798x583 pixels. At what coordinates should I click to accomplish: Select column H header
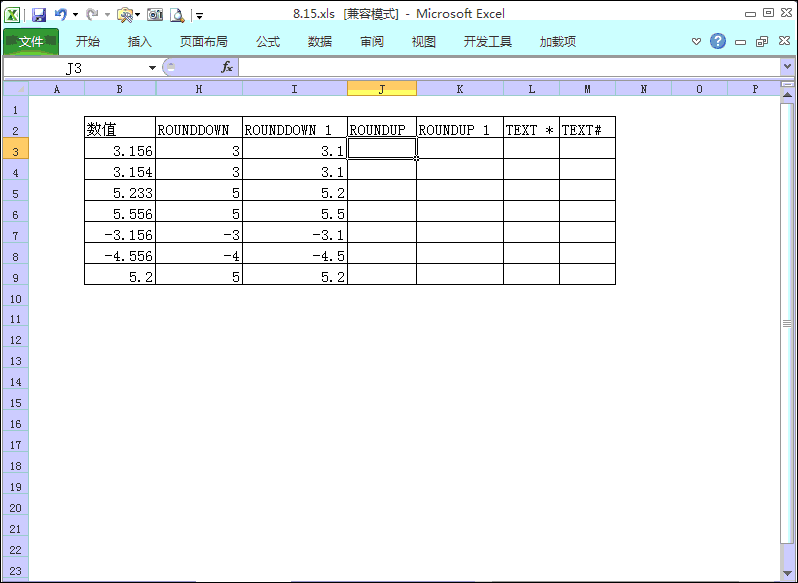pos(199,89)
